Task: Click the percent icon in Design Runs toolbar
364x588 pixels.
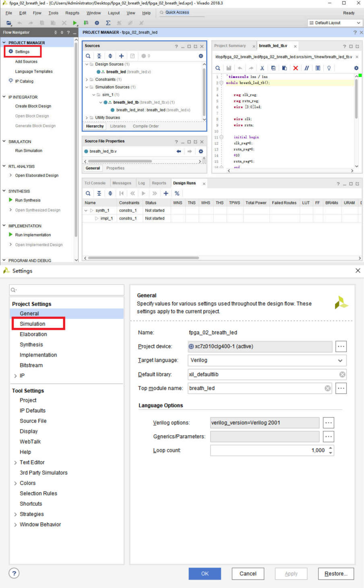Action: 177,193
